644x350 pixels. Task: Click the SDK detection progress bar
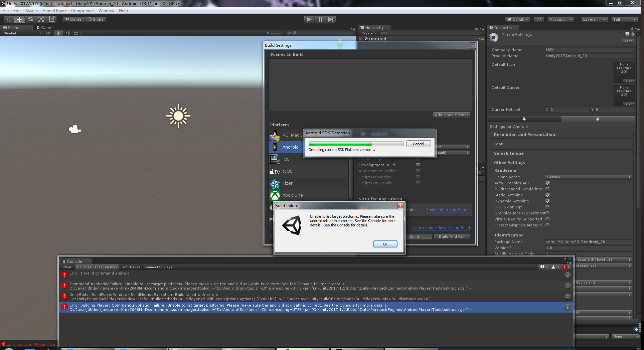click(356, 144)
